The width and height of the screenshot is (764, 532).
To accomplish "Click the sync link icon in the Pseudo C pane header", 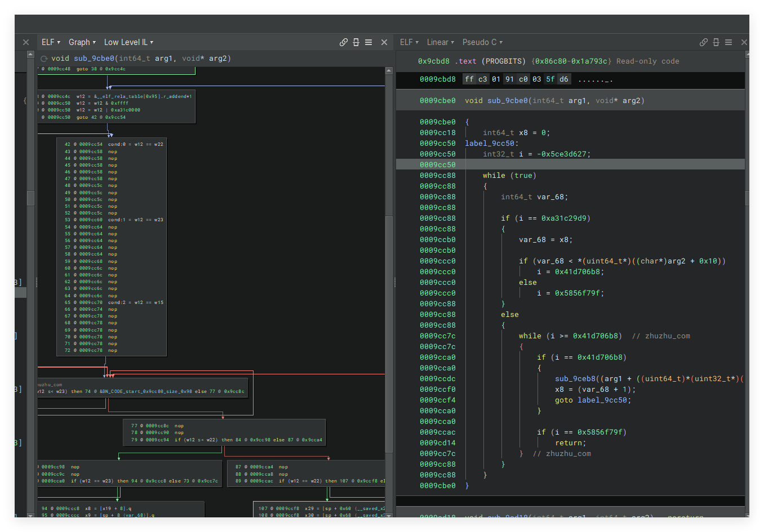I will pos(704,42).
